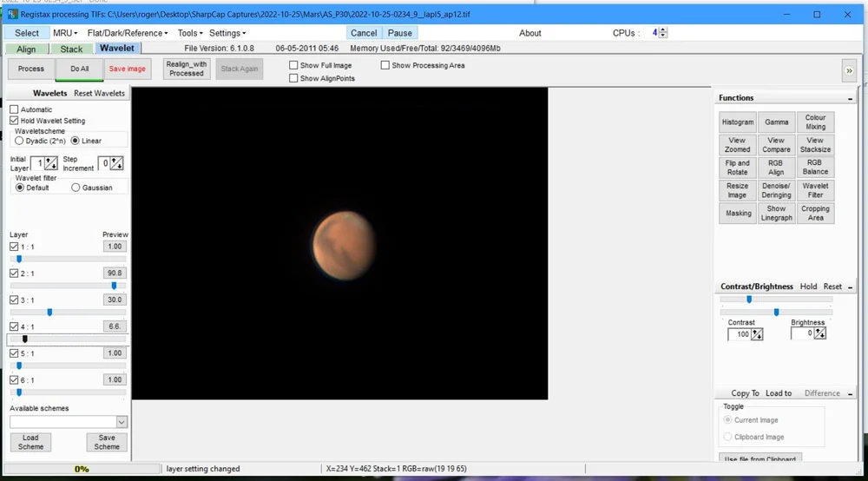This screenshot has width=868, height=481.
Task: Toggle Show Full Image checkbox
Action: click(x=293, y=65)
